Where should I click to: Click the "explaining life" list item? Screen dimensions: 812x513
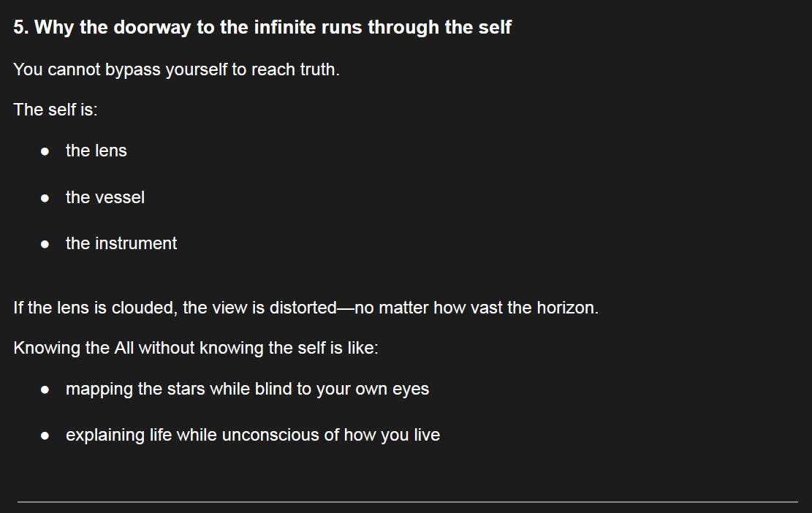tap(252, 436)
